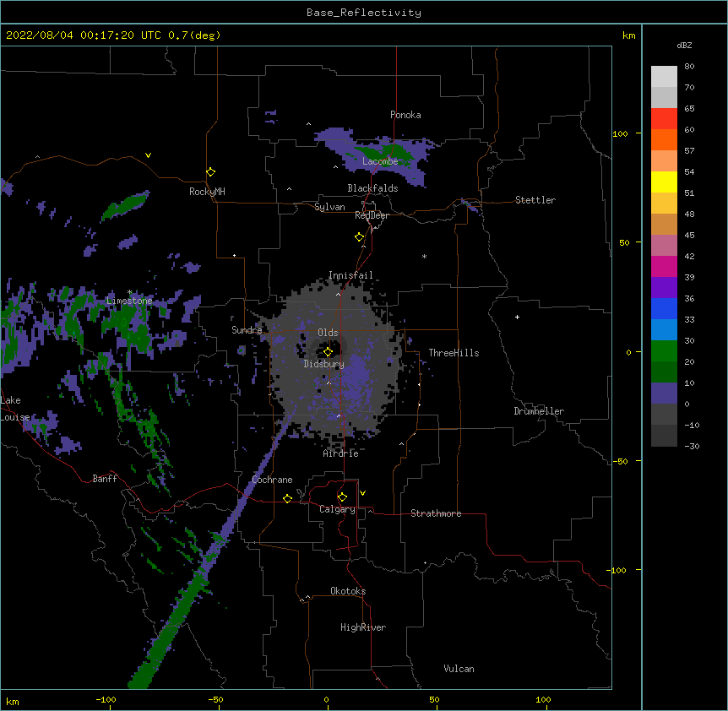Click the 50 tick label on the horizontal axis
Viewport: 728px width, 711px height.
click(x=434, y=699)
